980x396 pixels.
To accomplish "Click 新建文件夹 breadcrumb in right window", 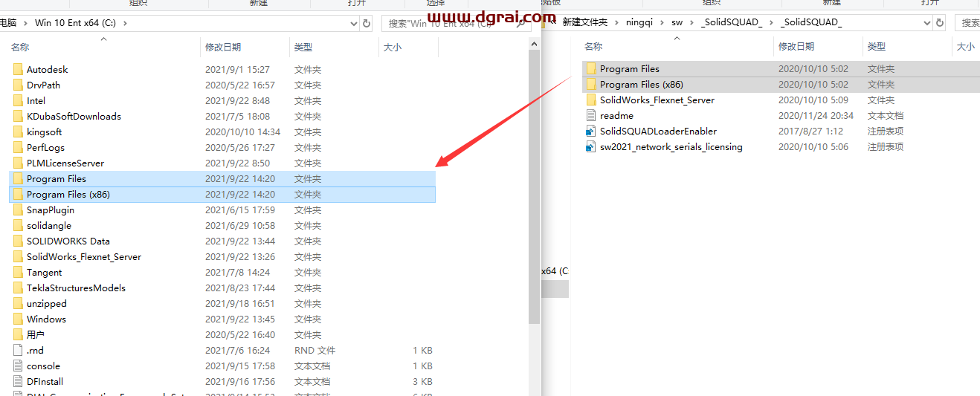I will [x=584, y=22].
